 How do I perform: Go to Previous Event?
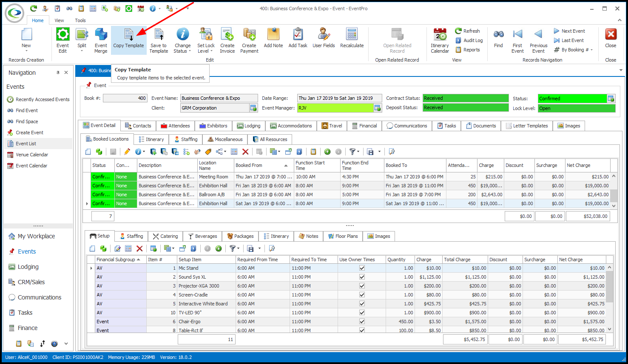[538, 40]
